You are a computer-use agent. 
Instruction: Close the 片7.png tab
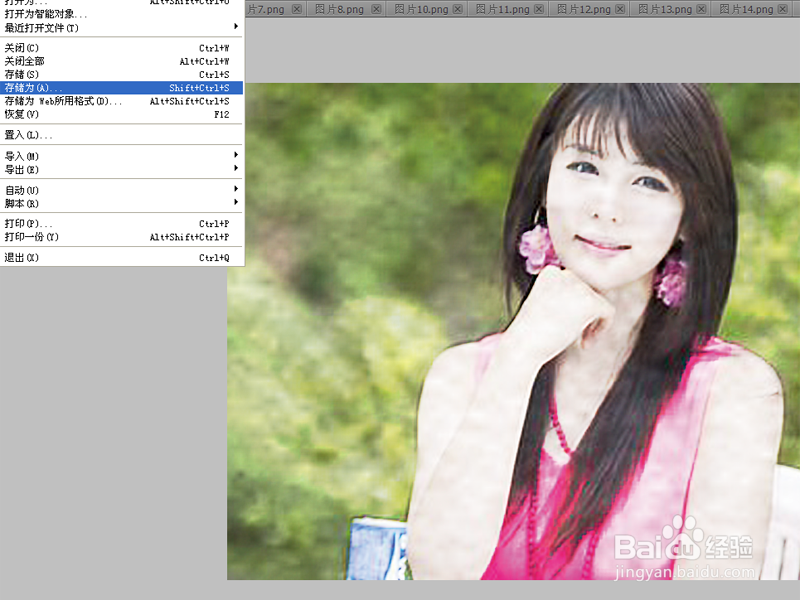point(296,9)
